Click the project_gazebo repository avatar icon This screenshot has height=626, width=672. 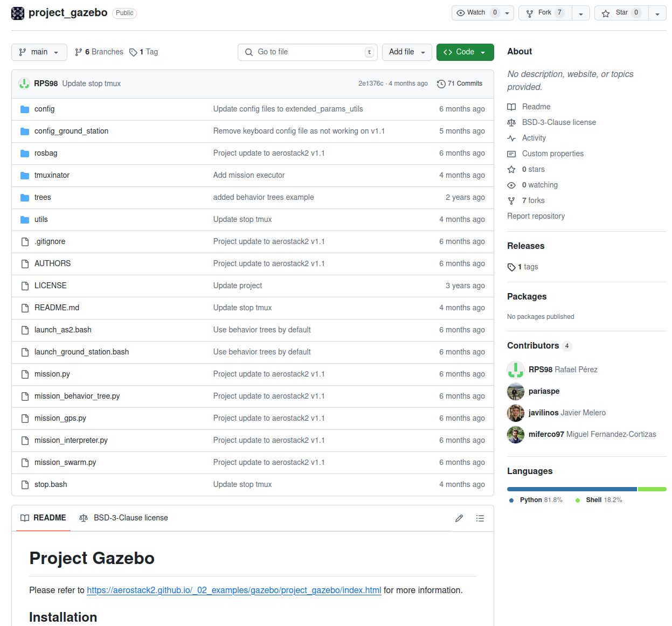tap(18, 13)
